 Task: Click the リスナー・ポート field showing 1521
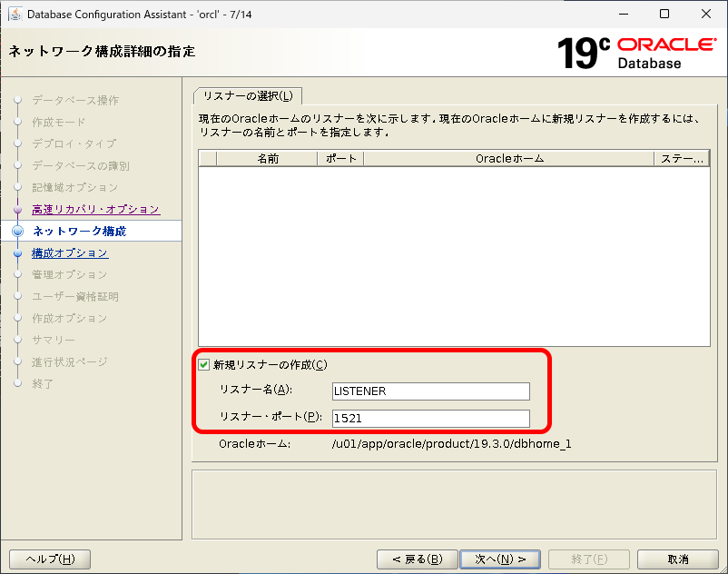(x=430, y=419)
